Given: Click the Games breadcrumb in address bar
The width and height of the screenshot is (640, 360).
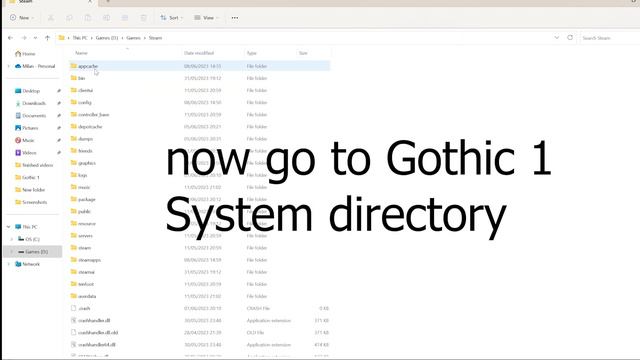Looking at the screenshot, I should pos(133,38).
